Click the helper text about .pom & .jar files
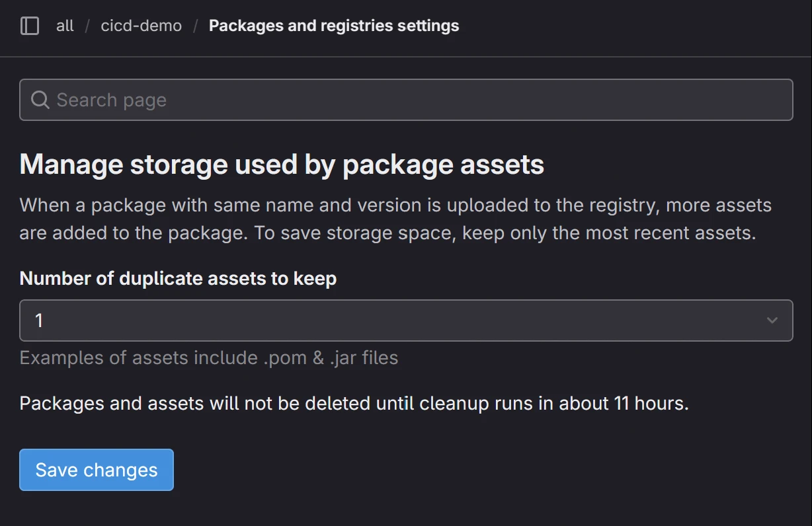 (x=209, y=357)
